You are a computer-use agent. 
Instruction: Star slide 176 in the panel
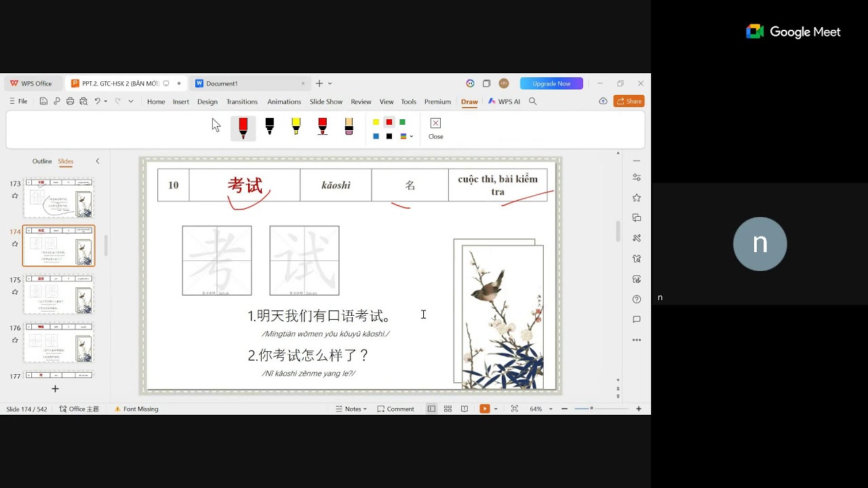click(15, 340)
